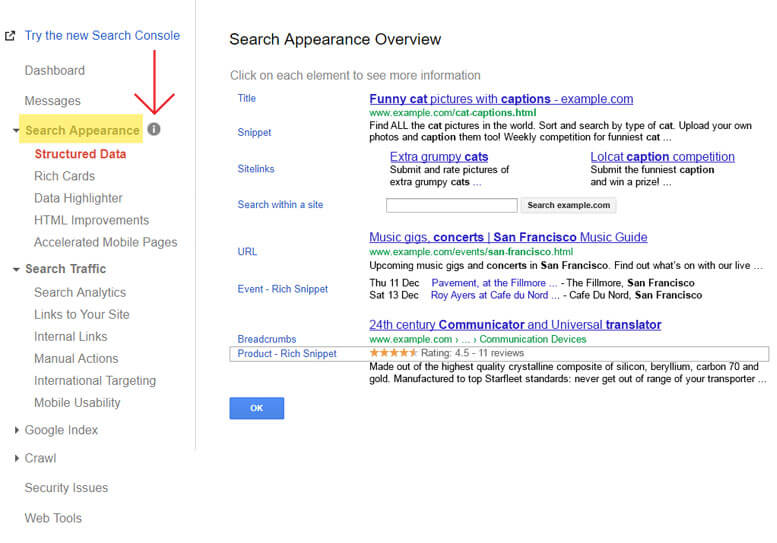
Task: Click the blue OK button
Action: [257, 408]
